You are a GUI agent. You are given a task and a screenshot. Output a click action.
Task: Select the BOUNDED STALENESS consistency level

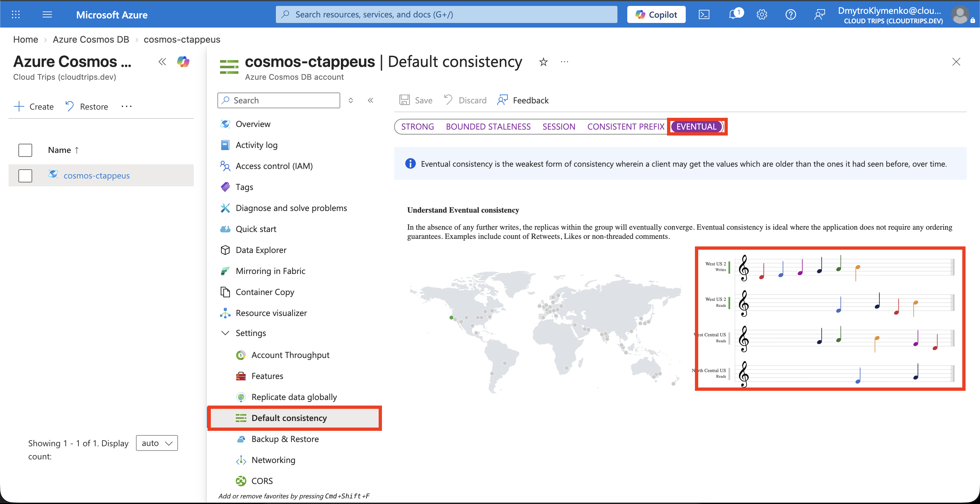click(488, 127)
